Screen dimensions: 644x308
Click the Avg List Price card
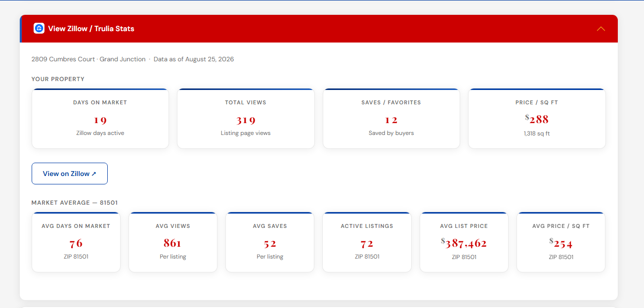point(464,242)
